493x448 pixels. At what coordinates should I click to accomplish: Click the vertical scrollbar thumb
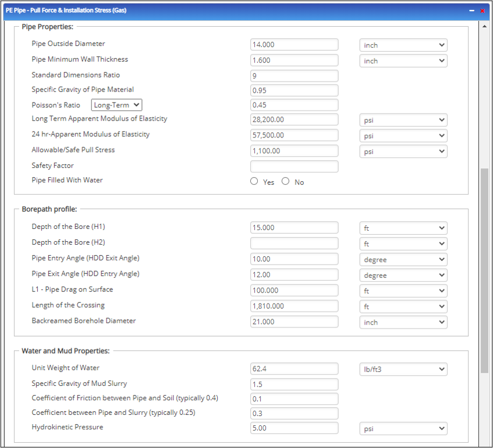pos(484,271)
